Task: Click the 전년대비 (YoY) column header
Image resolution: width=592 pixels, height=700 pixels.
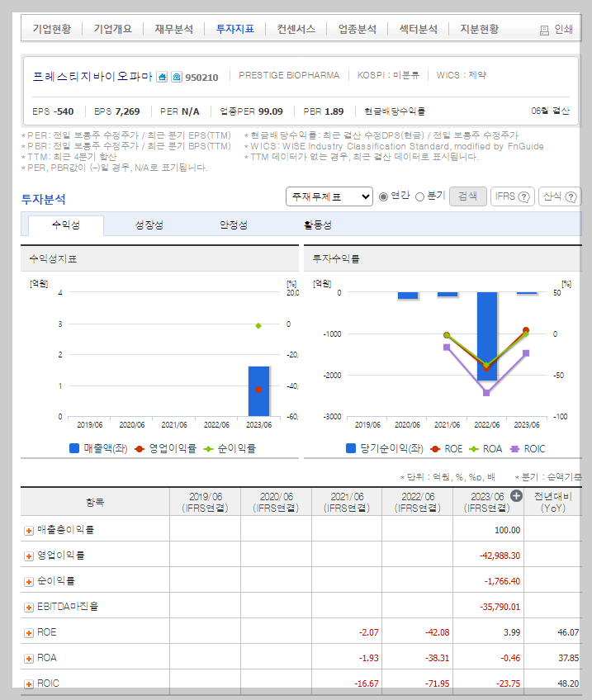Action: [552, 502]
